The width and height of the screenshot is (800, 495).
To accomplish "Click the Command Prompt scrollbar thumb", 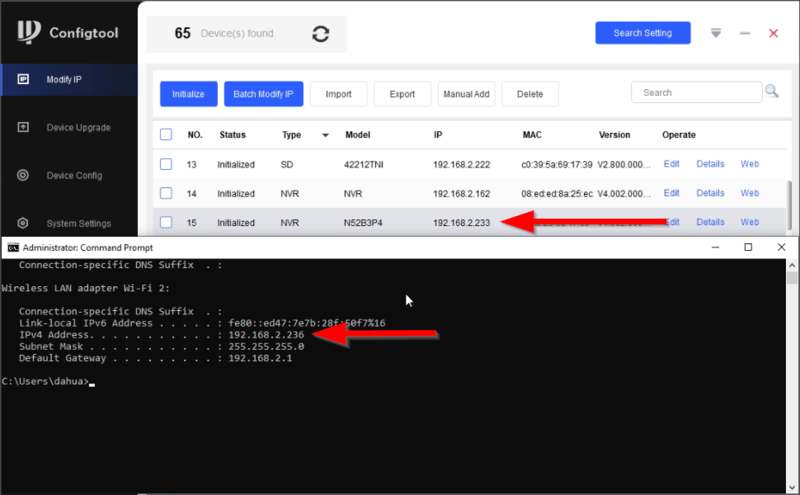I will [792, 278].
